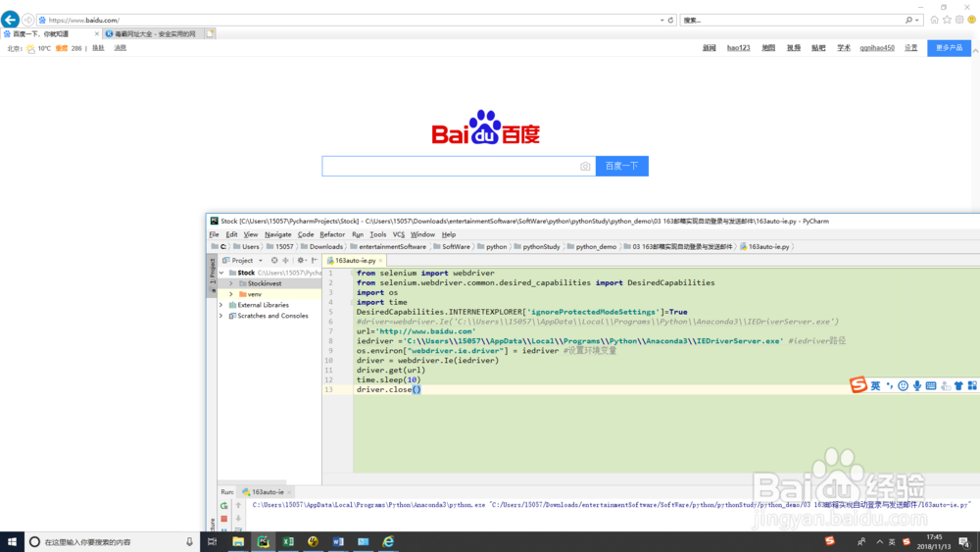The width and height of the screenshot is (980, 552).
Task: Open Excel from the taskbar
Action: pyautogui.click(x=288, y=541)
